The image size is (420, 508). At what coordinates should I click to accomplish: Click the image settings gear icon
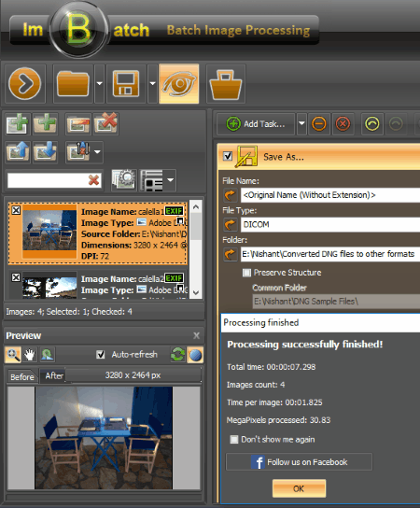coord(124,180)
